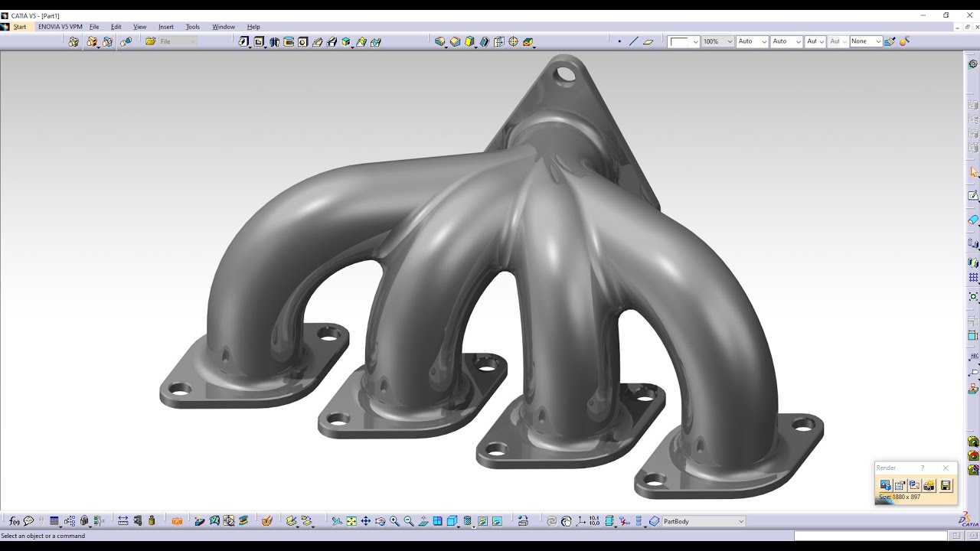Click the command input field at bottom right

click(871, 536)
